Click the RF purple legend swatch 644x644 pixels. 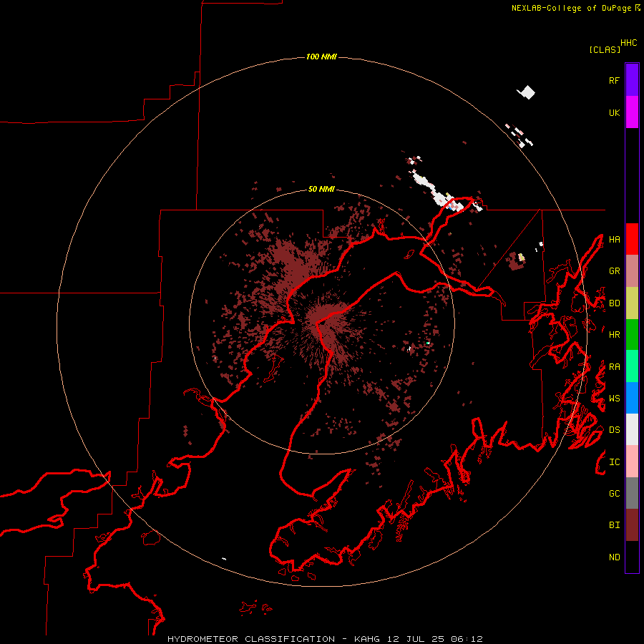coord(632,80)
